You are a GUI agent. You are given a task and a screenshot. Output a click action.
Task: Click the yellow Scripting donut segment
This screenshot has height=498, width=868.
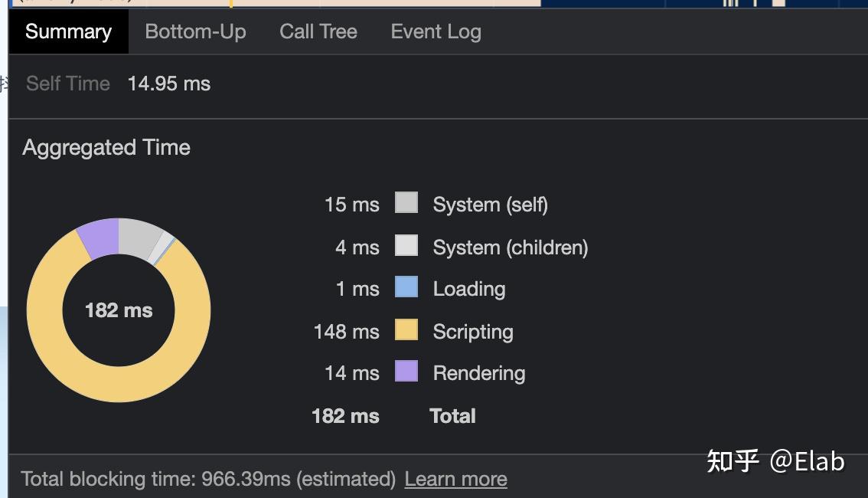pyautogui.click(x=119, y=385)
